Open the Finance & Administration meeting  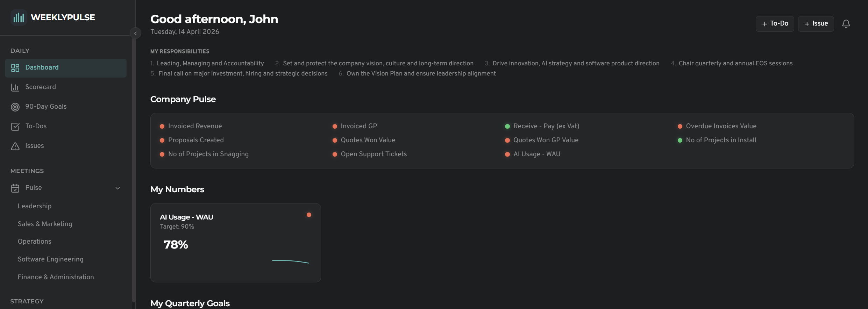point(56,277)
